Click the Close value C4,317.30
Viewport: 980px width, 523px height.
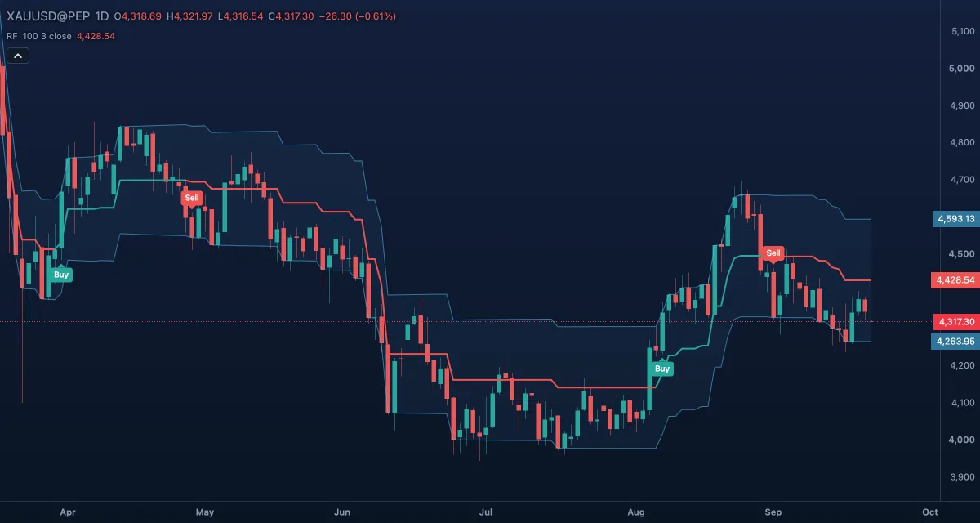(292, 16)
